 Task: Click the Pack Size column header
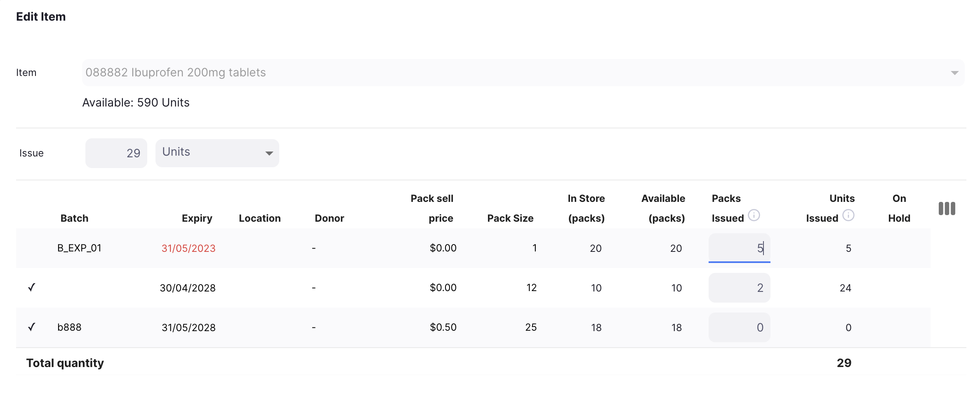pos(510,218)
